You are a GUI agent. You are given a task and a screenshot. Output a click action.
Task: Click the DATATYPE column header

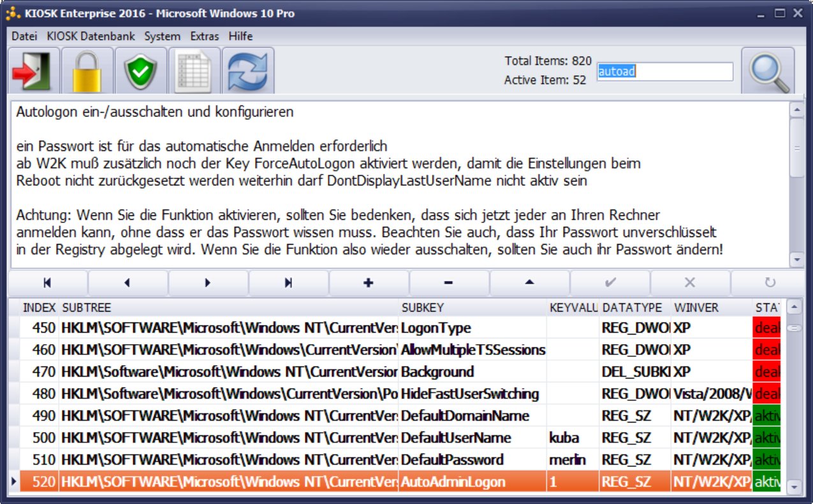pyautogui.click(x=636, y=308)
